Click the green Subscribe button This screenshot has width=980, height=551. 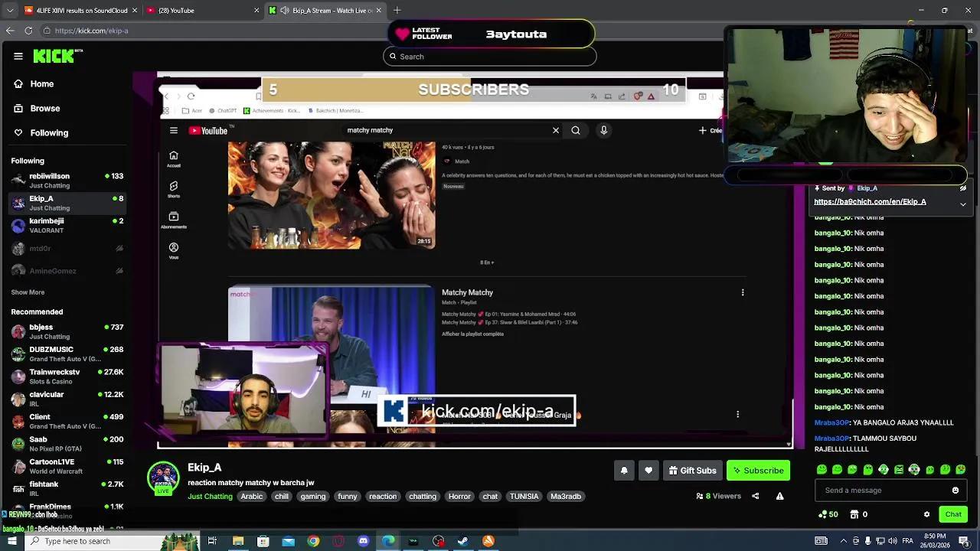[x=758, y=471]
